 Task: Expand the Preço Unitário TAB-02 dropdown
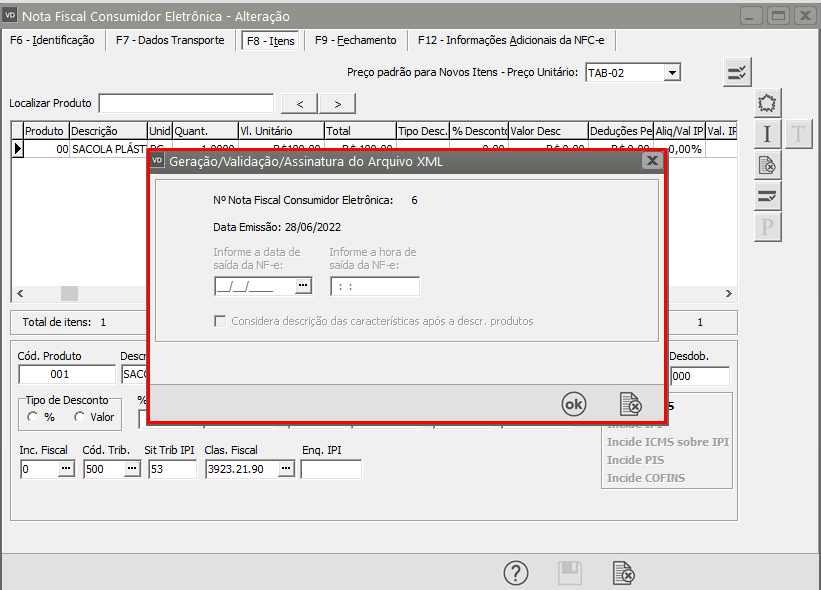[672, 72]
